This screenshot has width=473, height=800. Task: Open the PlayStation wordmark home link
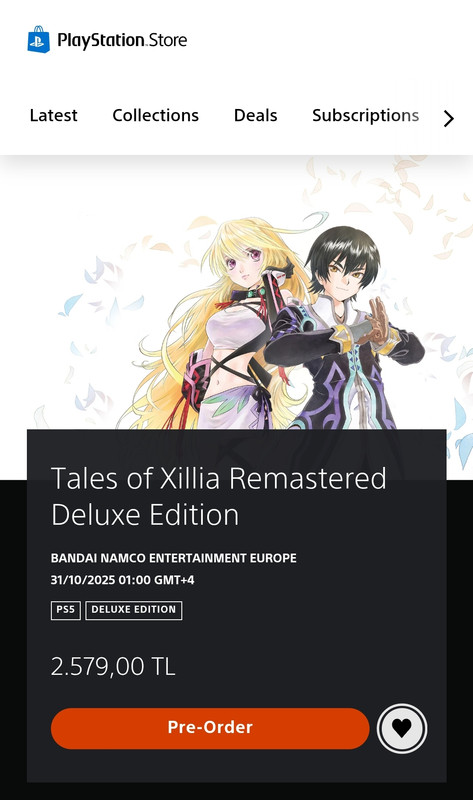point(101,40)
